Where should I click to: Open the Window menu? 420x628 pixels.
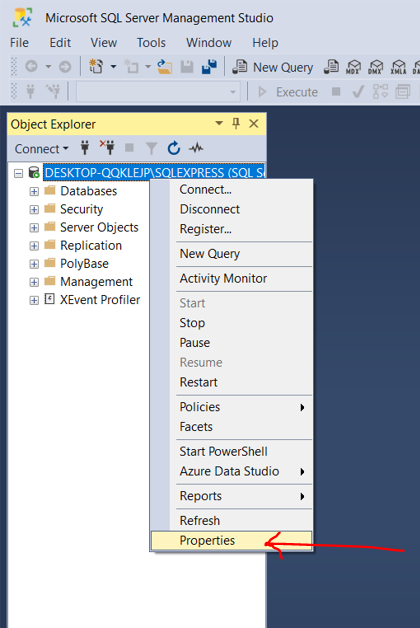[x=209, y=42]
